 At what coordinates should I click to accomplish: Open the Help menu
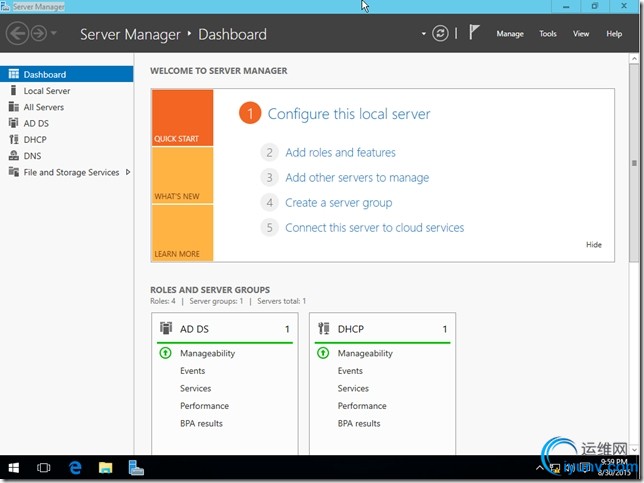(x=614, y=34)
